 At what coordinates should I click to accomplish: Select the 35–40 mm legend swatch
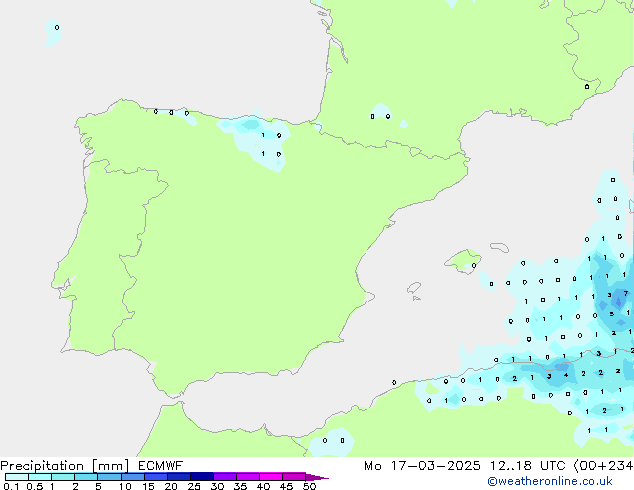point(248,477)
